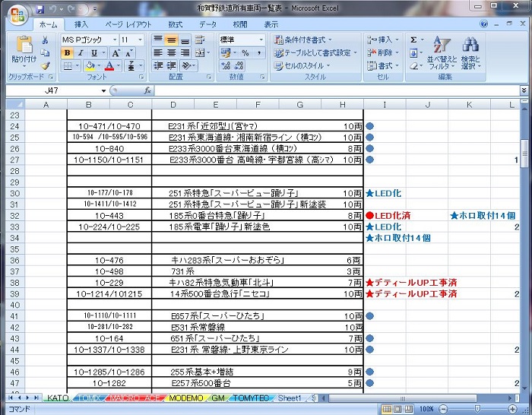Viewport: 532px width, 415px height.
Task: Switch to 校閲 ribbon tab
Action: [240, 24]
